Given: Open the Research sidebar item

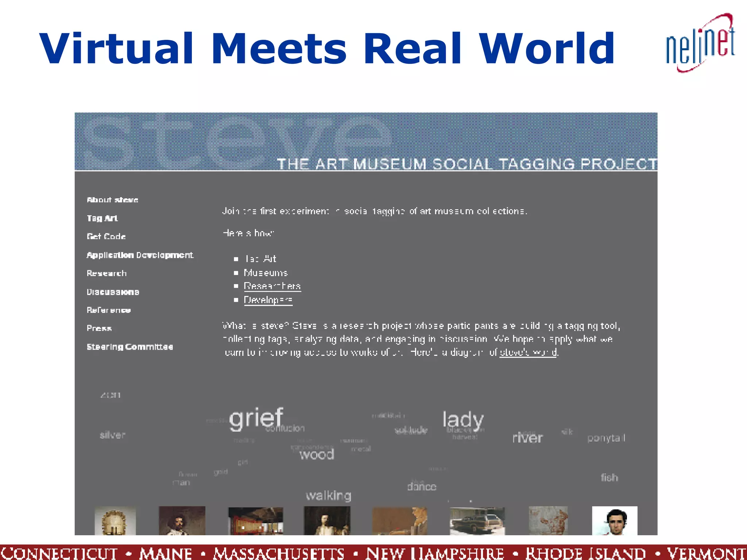Looking at the screenshot, I should click(x=107, y=273).
